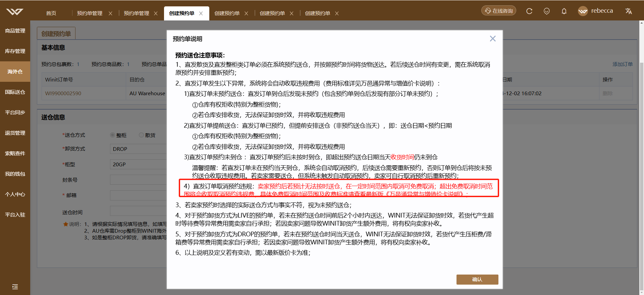This screenshot has height=295, width=644.
Task: Click the 邮箱 input field
Action: coord(138,195)
